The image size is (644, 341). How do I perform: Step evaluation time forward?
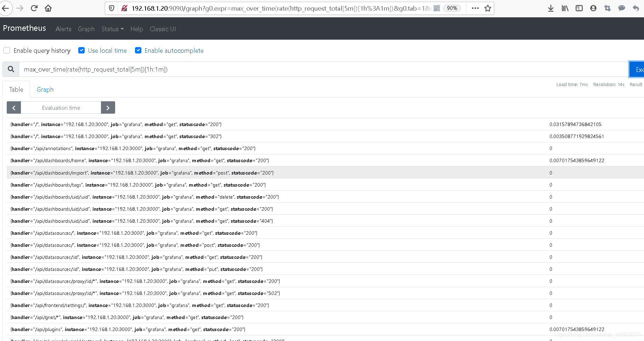coord(108,108)
